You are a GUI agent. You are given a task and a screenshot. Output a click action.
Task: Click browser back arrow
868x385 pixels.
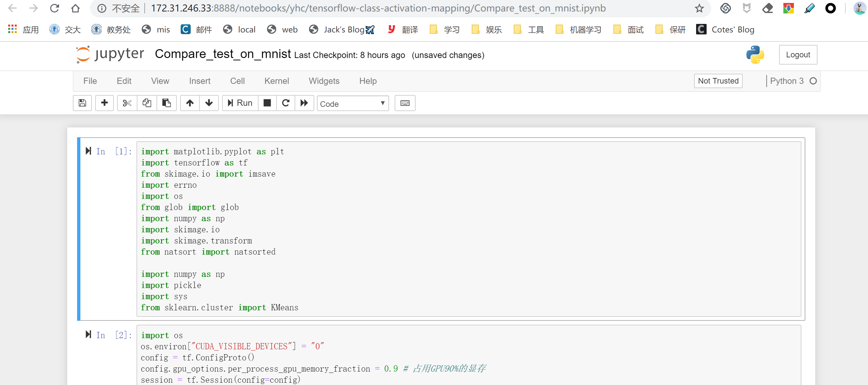(x=12, y=8)
